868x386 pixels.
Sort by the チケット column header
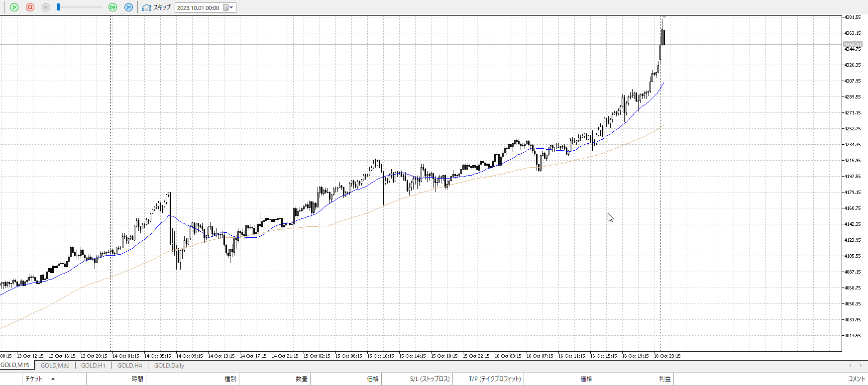point(34,379)
